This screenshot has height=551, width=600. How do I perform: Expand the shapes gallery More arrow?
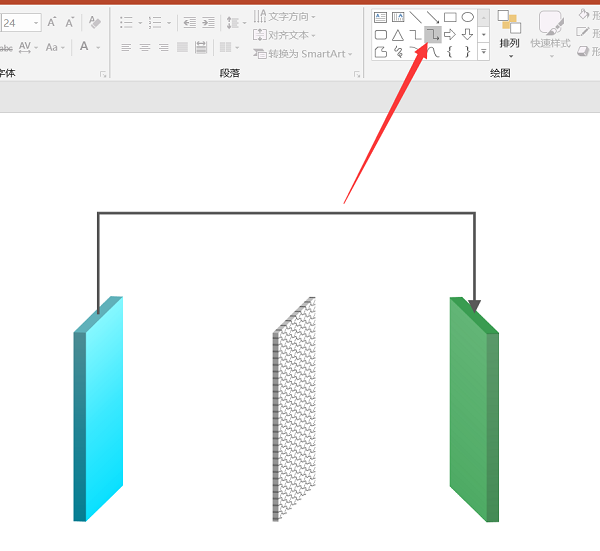pos(484,52)
